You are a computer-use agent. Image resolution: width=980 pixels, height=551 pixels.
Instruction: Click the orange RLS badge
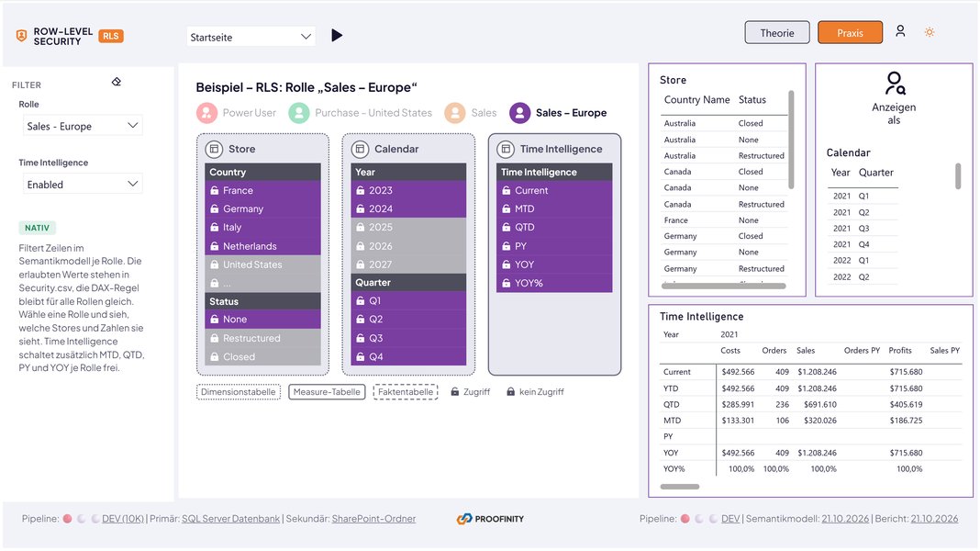(111, 36)
